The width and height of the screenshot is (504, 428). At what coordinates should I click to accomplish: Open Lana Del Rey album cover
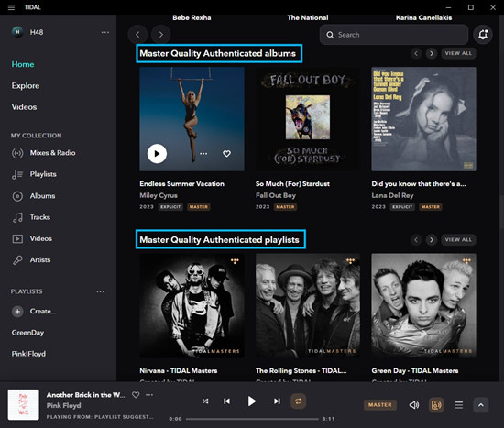[x=423, y=119]
